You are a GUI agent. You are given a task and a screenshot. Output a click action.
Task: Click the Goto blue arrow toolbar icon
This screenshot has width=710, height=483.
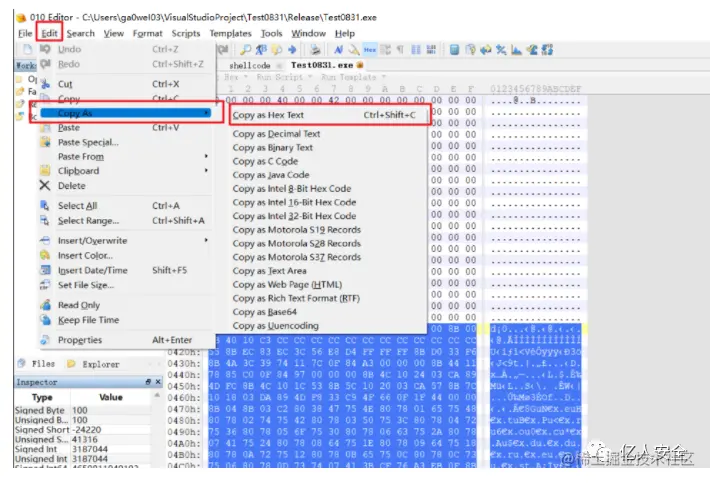point(292,50)
